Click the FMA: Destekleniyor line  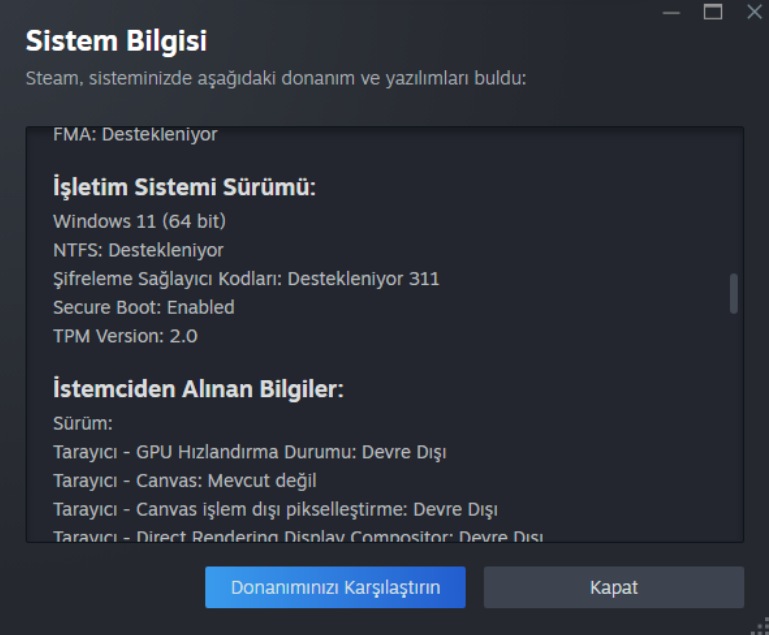(x=135, y=134)
